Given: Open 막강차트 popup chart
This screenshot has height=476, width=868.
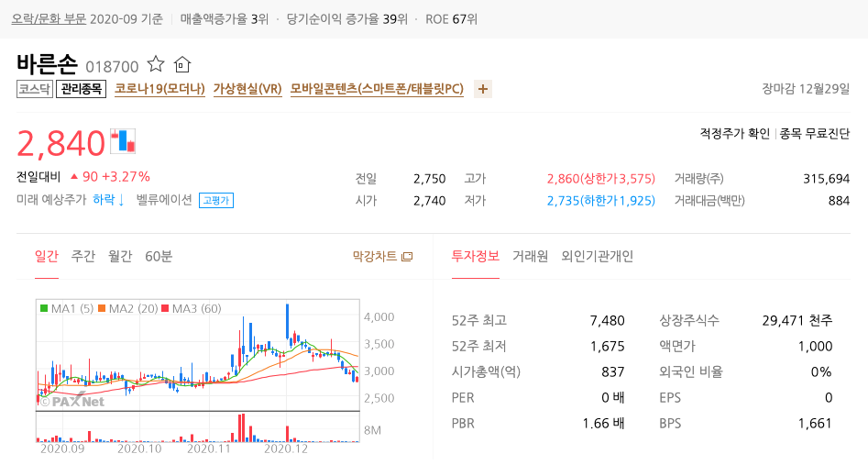Looking at the screenshot, I should (x=382, y=257).
